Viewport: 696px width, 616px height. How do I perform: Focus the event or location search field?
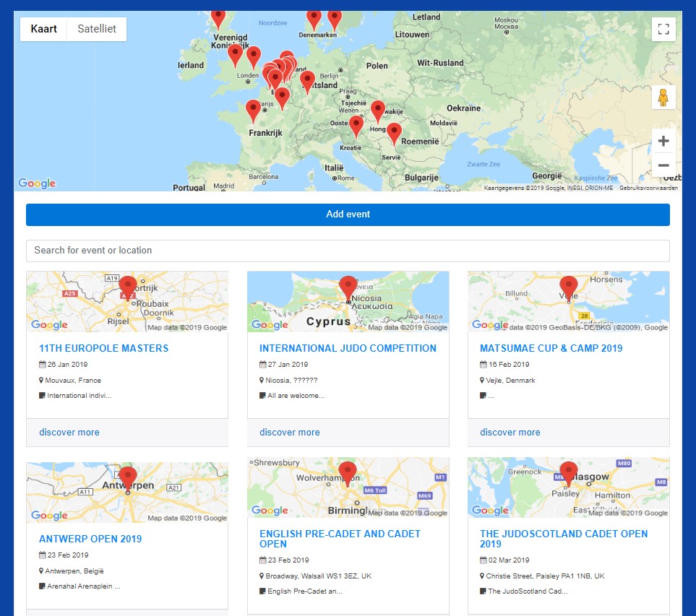[x=348, y=251]
